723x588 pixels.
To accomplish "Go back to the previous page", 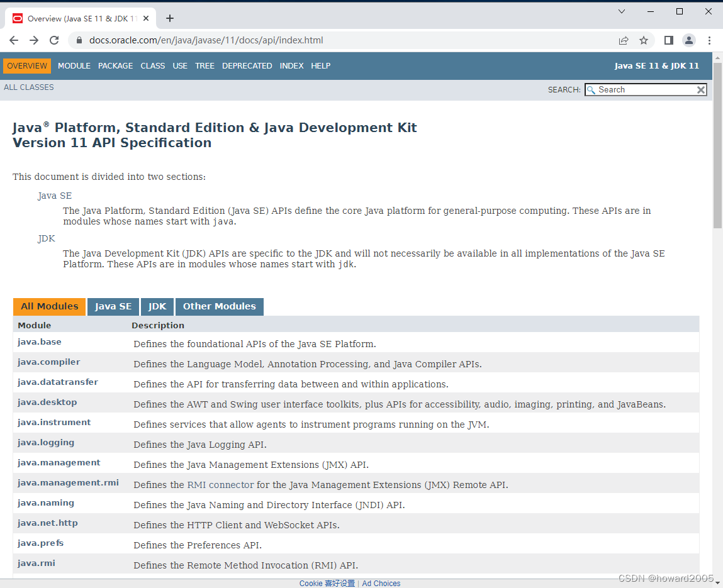I will coord(14,40).
